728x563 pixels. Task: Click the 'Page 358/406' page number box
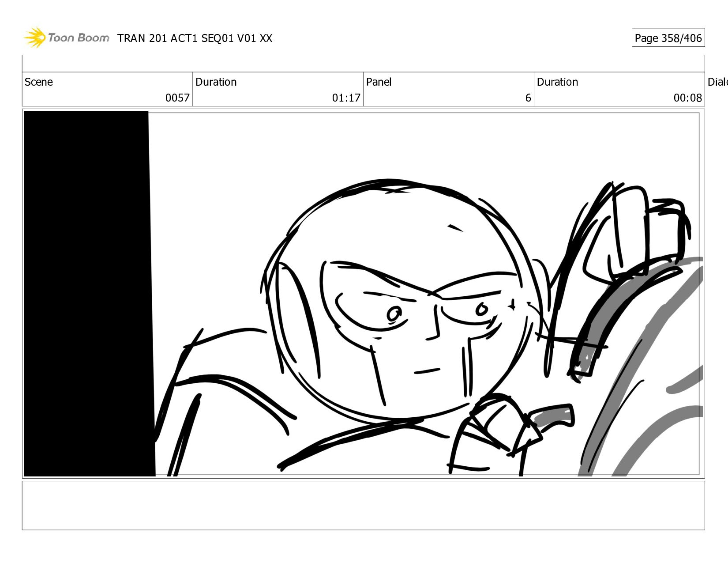(668, 38)
